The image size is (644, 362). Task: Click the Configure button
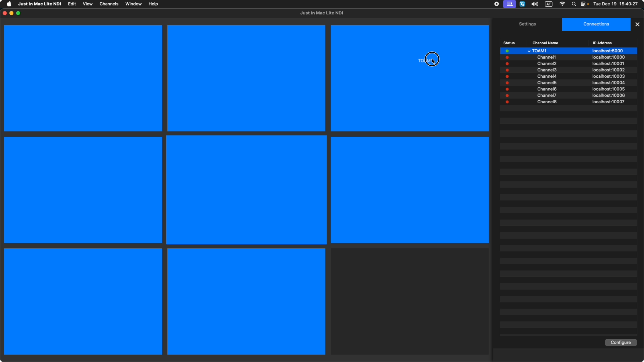pyautogui.click(x=621, y=343)
